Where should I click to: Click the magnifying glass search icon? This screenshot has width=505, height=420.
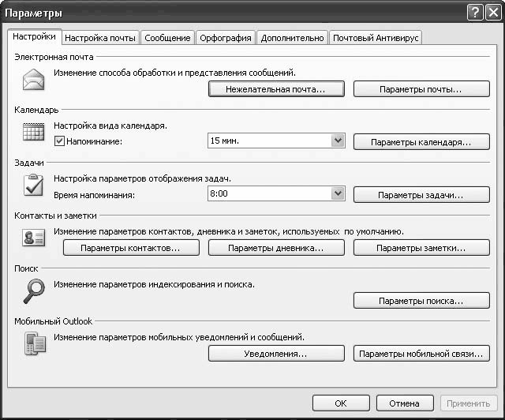[x=32, y=291]
